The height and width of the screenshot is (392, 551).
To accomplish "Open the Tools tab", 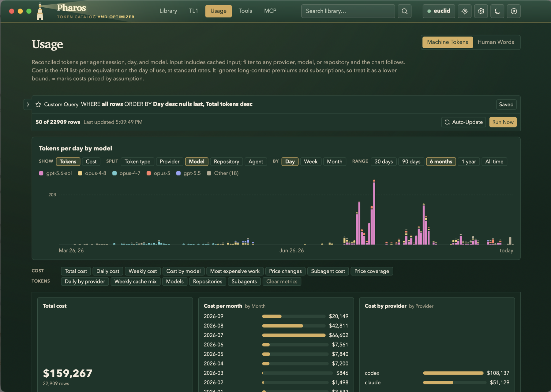I will tap(245, 11).
